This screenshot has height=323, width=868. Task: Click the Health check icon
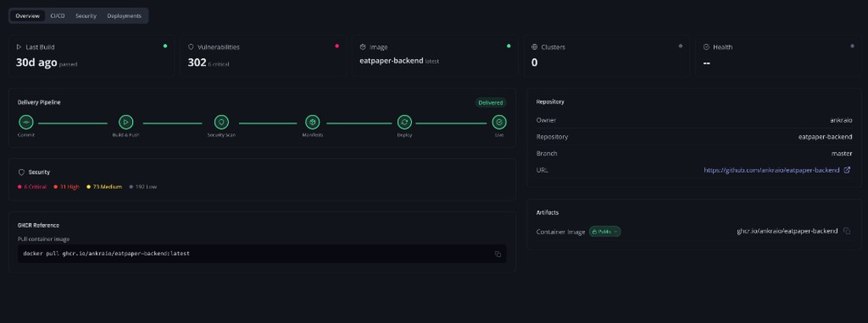706,47
